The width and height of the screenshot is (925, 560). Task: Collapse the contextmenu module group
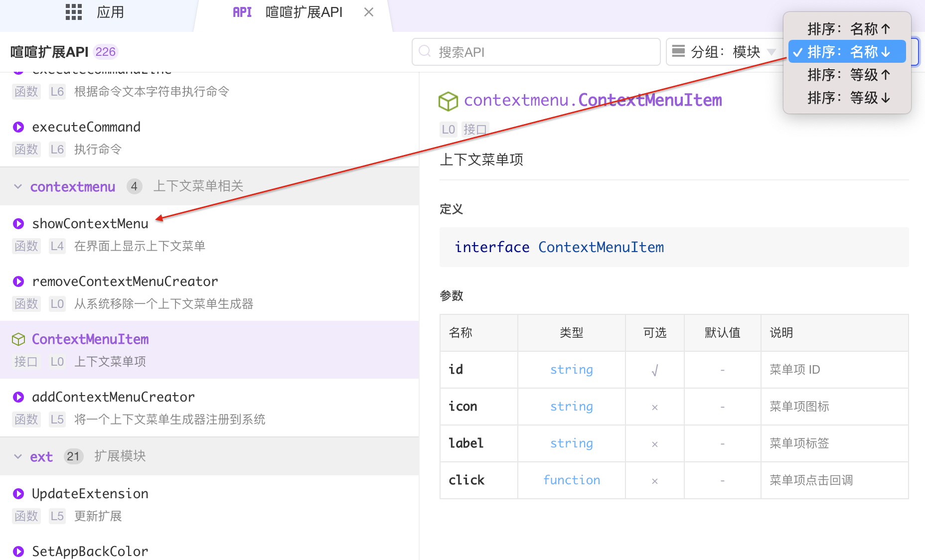pos(18,187)
